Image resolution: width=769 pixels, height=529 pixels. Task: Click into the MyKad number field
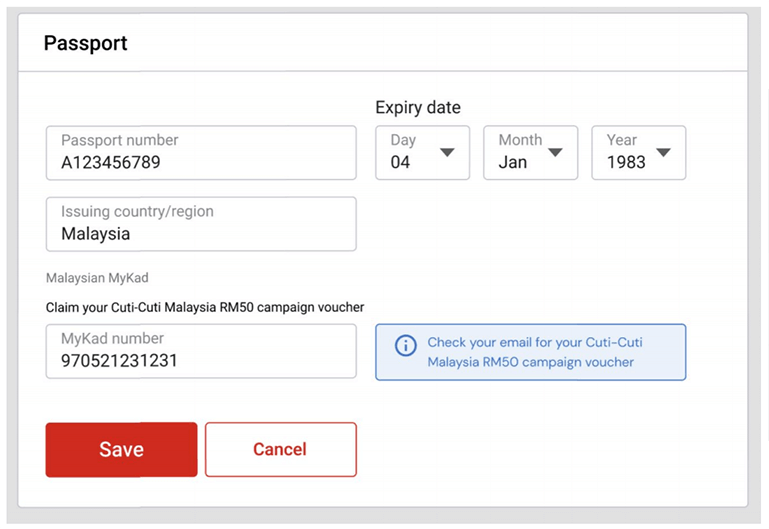(x=200, y=351)
